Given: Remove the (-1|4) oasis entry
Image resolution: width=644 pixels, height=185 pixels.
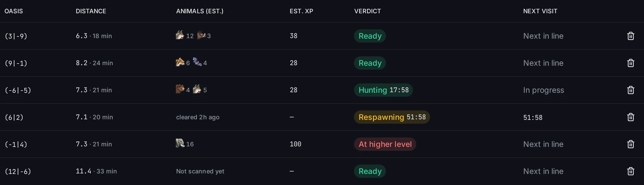Looking at the screenshot, I should 630,144.
